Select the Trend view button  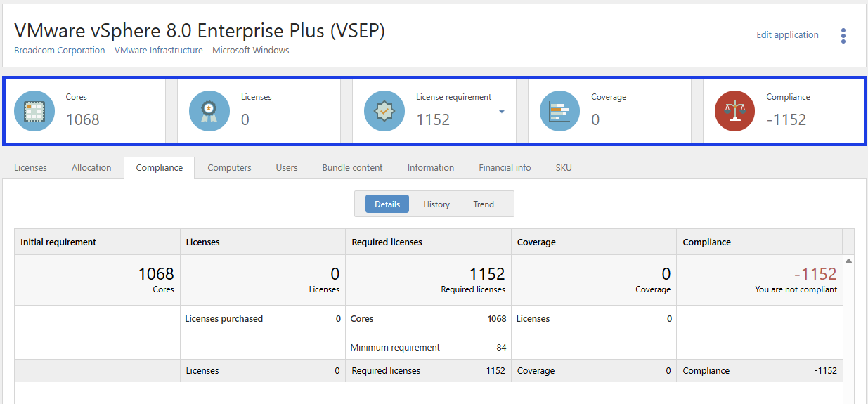pos(484,204)
